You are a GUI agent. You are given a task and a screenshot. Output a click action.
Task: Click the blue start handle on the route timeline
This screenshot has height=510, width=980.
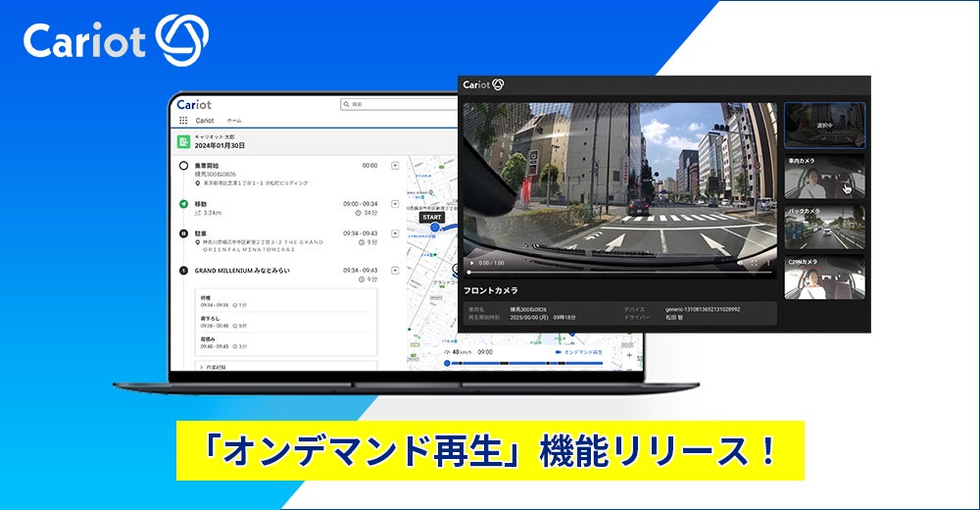[447, 363]
